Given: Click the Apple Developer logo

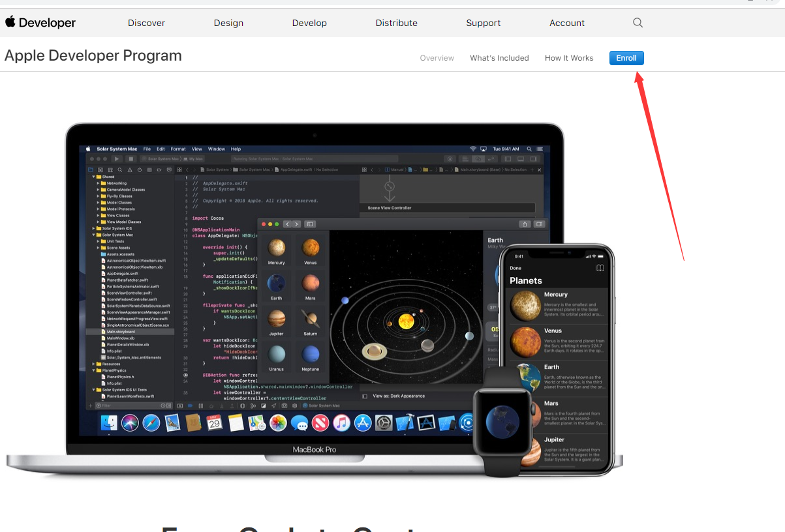Looking at the screenshot, I should tap(40, 23).
